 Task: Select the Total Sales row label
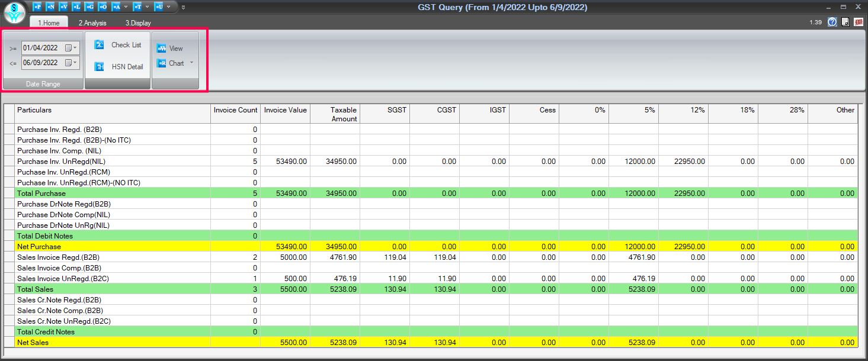click(x=36, y=289)
